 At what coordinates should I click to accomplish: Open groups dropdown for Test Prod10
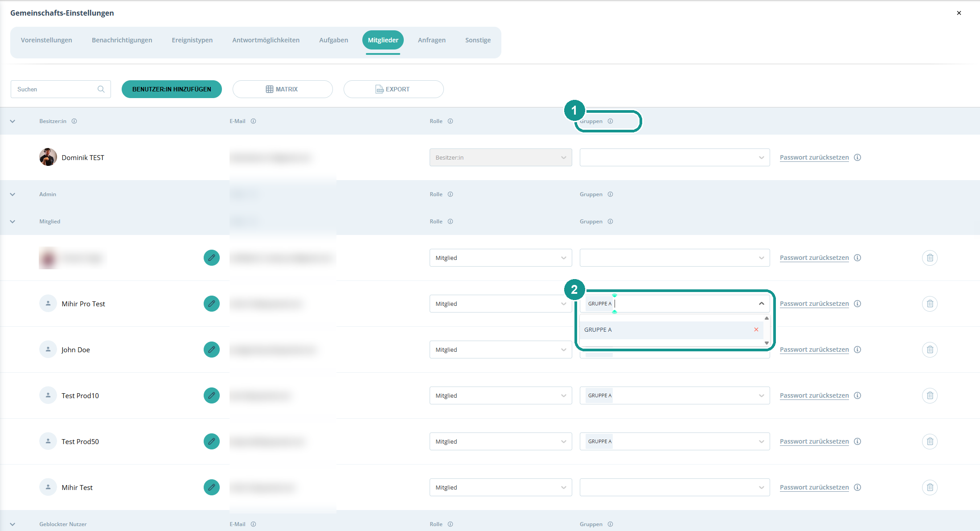(x=675, y=395)
